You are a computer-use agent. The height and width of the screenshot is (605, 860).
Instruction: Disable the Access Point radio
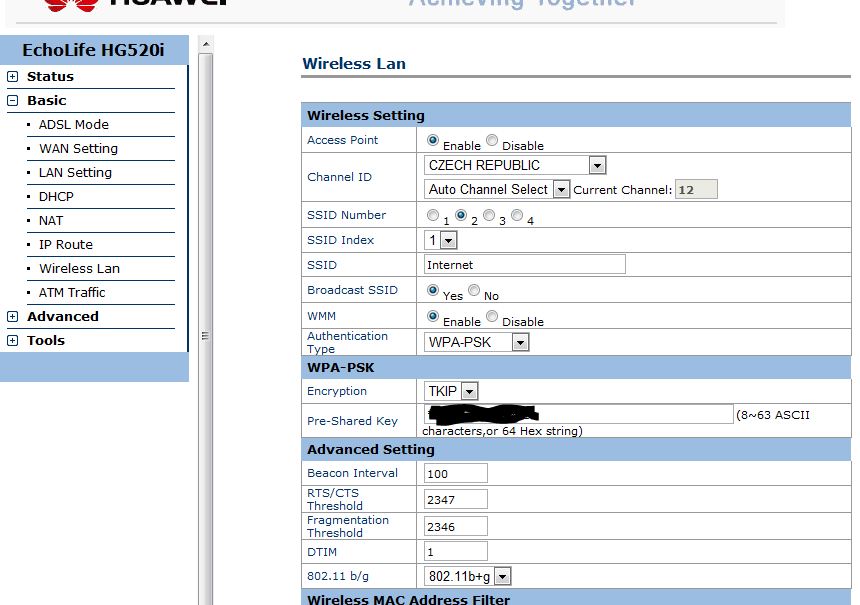tap(492, 140)
